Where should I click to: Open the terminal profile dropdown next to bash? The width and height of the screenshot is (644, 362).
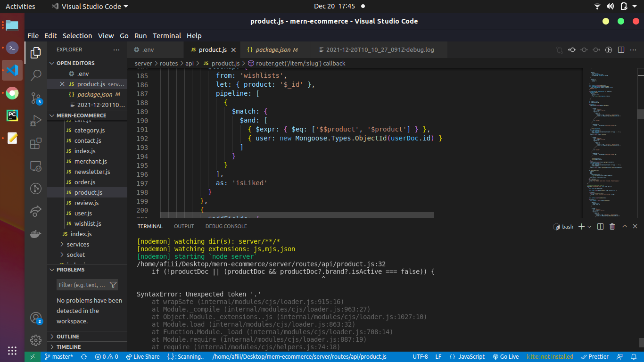click(x=589, y=226)
